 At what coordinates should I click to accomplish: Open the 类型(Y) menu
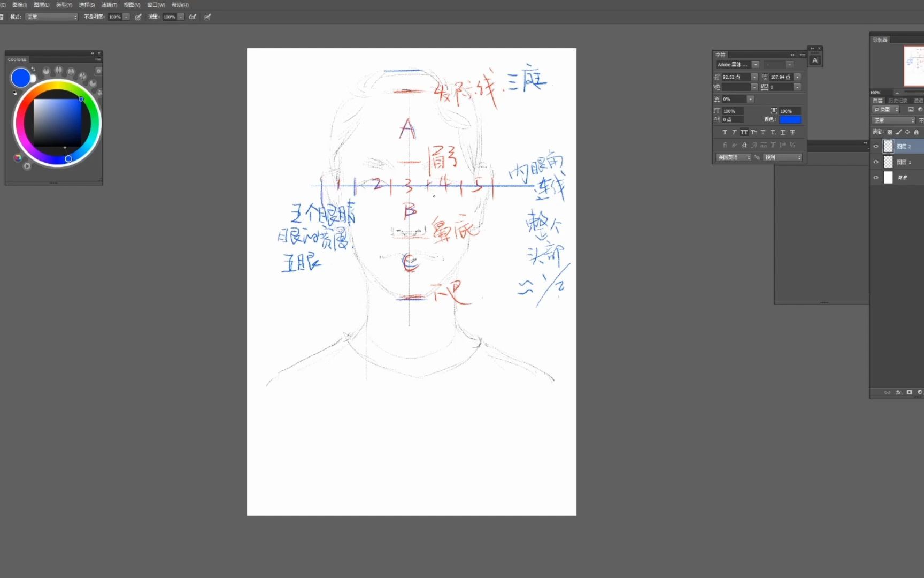[x=64, y=5]
